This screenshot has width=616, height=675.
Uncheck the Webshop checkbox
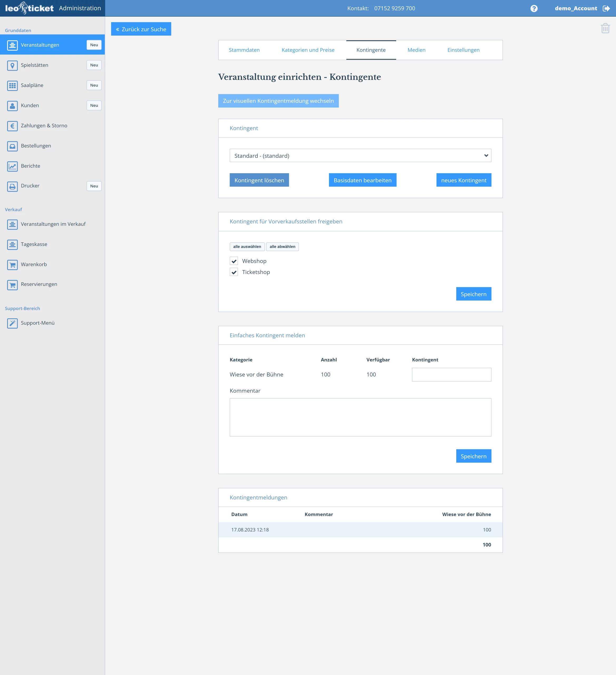(234, 261)
